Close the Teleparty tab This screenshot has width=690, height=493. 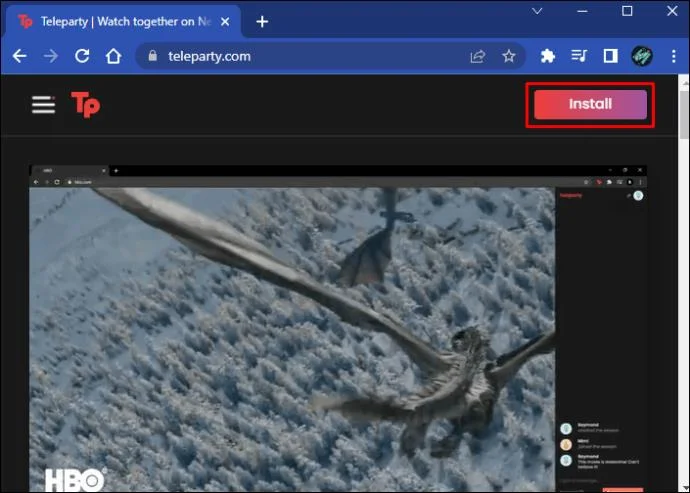[x=225, y=22]
